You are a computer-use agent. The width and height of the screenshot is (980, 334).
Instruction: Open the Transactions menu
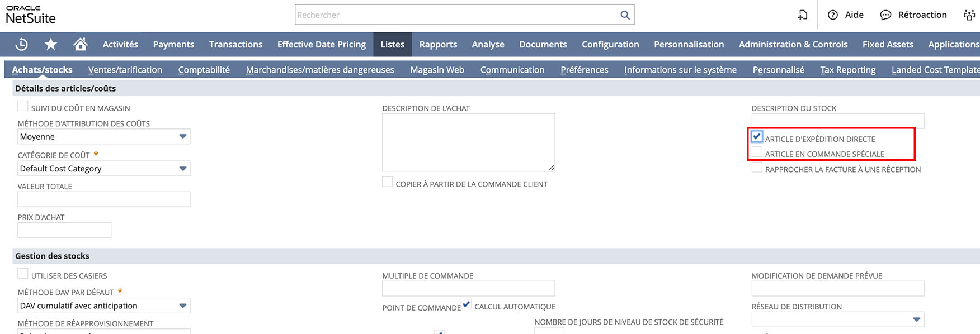[x=235, y=44]
